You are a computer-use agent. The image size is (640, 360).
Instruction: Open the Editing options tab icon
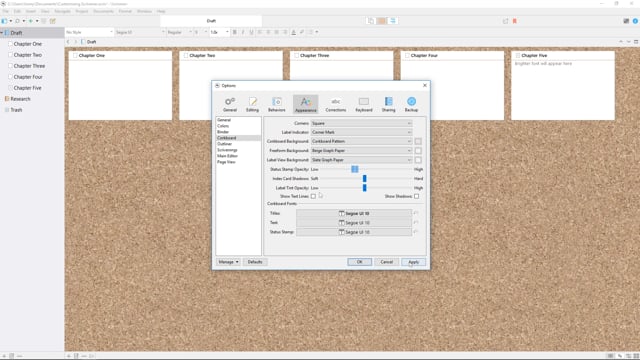tap(252, 104)
